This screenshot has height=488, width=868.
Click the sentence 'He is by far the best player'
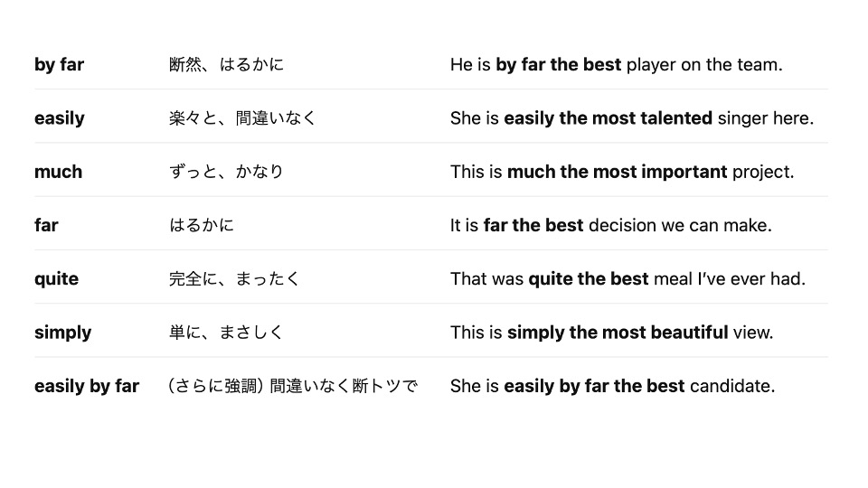pos(616,65)
